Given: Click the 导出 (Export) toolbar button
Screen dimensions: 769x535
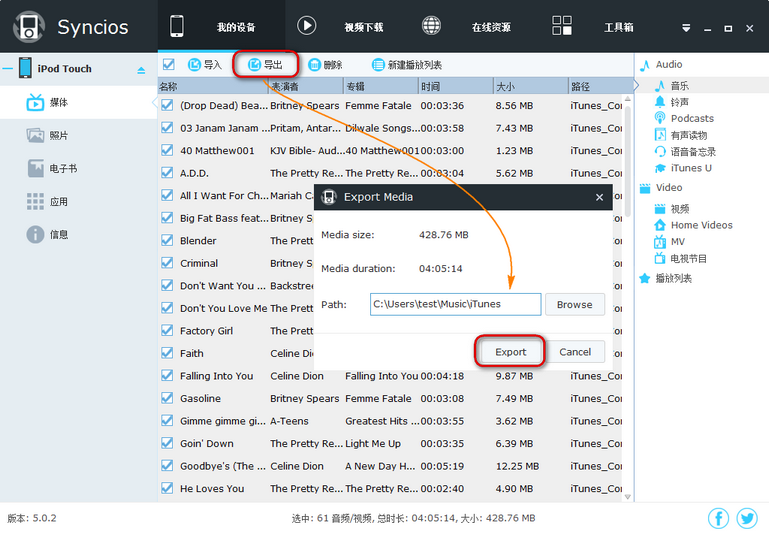Looking at the screenshot, I should tap(265, 65).
